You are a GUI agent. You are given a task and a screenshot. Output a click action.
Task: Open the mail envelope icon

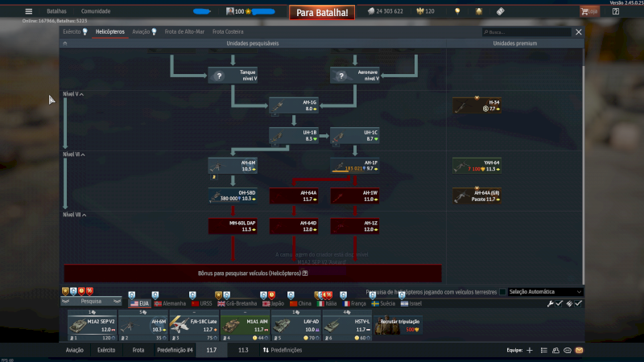(x=579, y=351)
